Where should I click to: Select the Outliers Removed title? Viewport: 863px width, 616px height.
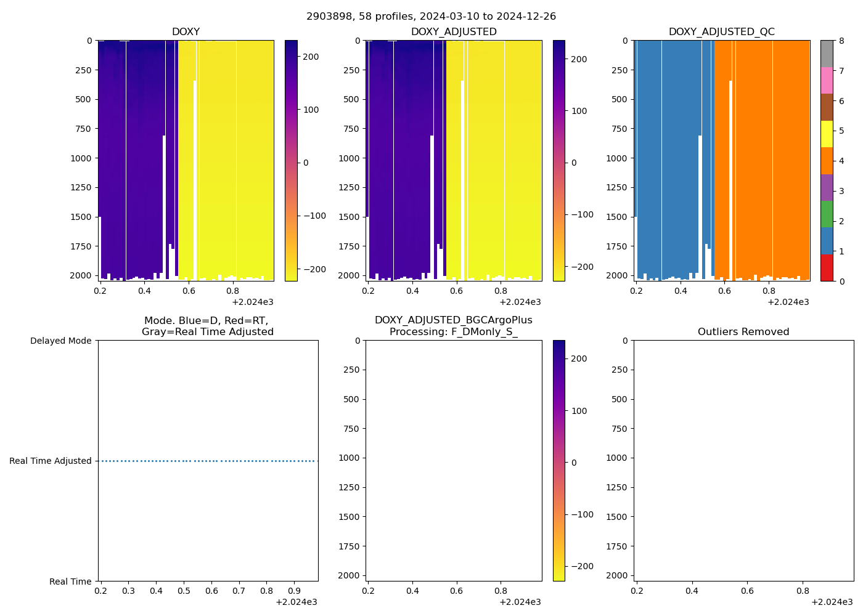pyautogui.click(x=743, y=332)
